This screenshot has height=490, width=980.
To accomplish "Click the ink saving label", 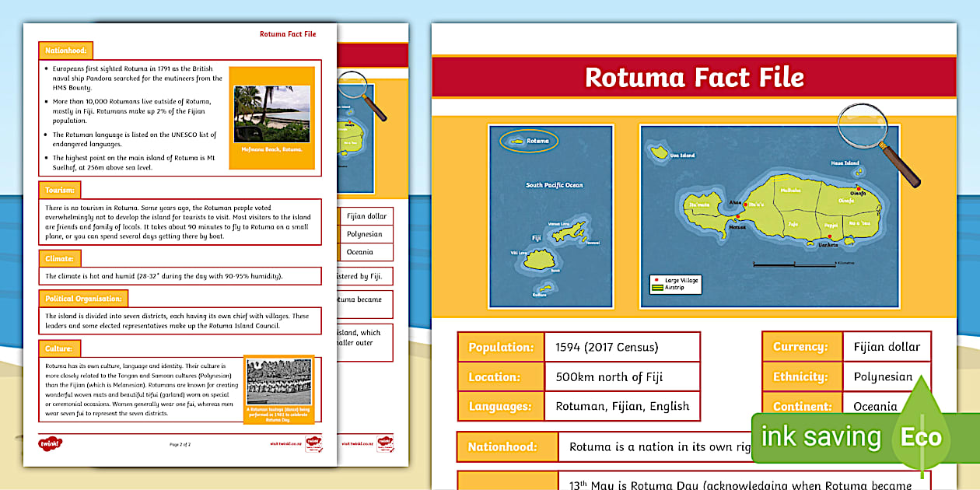I will 821,436.
